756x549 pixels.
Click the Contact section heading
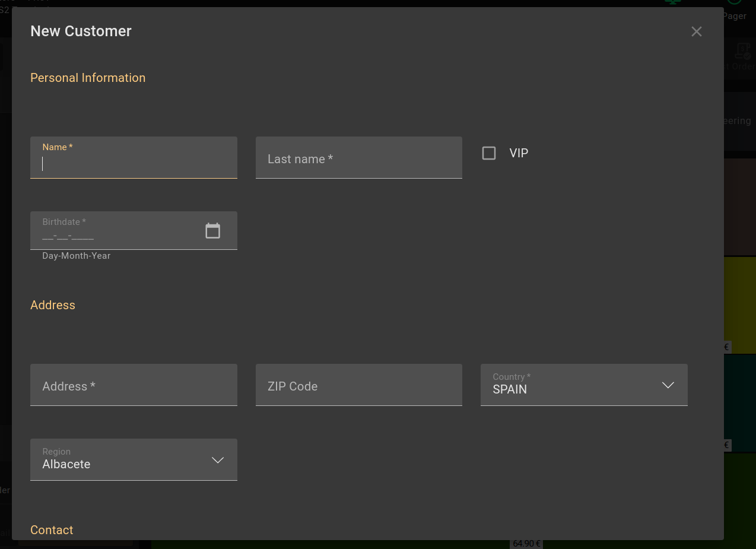[x=52, y=530]
